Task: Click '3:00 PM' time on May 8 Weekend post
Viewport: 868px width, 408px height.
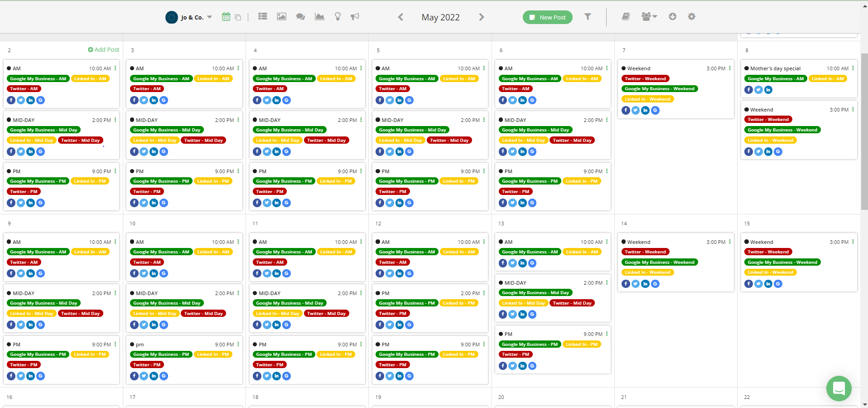Action: pyautogui.click(x=839, y=110)
